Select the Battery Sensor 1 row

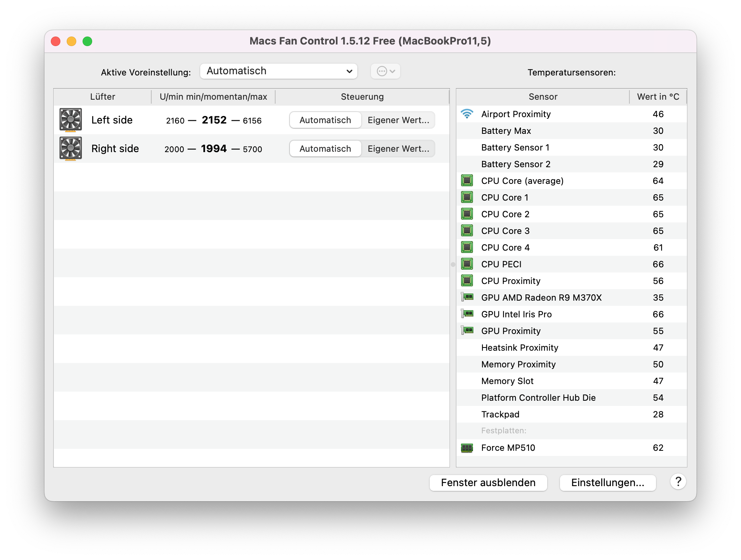[x=571, y=147]
